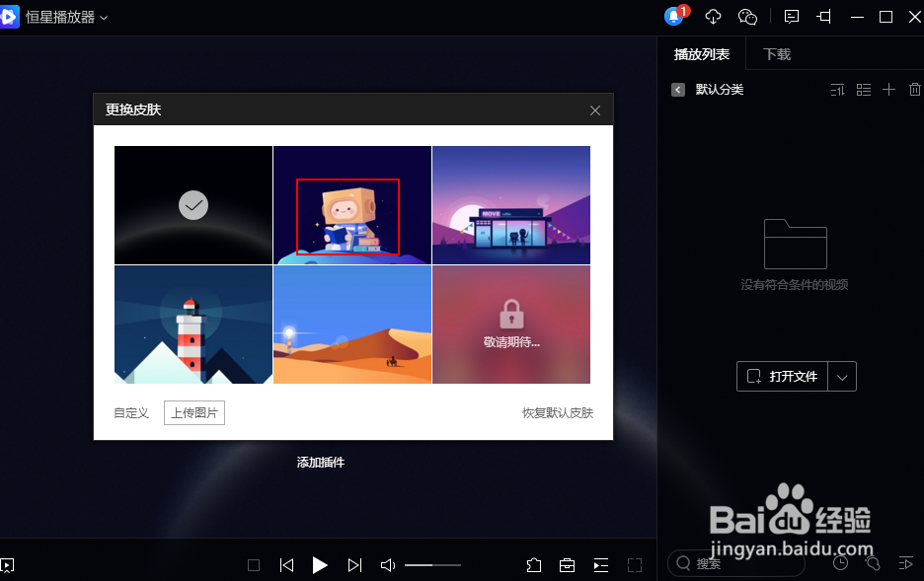The image size is (924, 581).
Task: Open the skin change shirt icon
Action: pyautogui.click(x=534, y=565)
